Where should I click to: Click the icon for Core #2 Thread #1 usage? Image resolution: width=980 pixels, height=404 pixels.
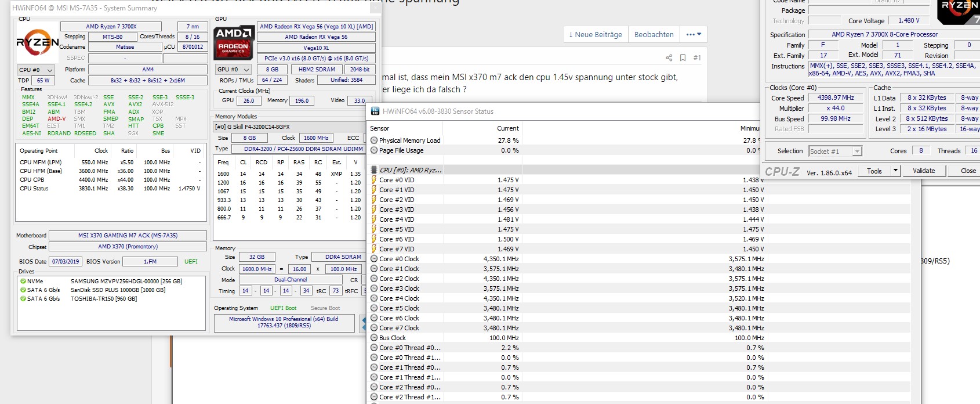(374, 397)
